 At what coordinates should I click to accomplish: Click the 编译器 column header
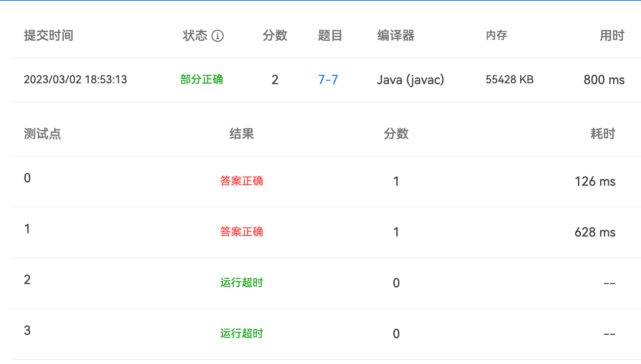click(396, 36)
